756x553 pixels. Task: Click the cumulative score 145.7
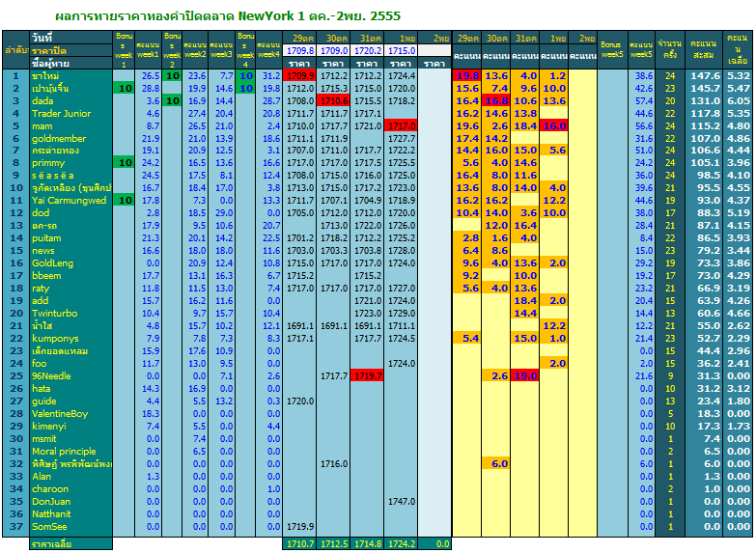pos(705,88)
